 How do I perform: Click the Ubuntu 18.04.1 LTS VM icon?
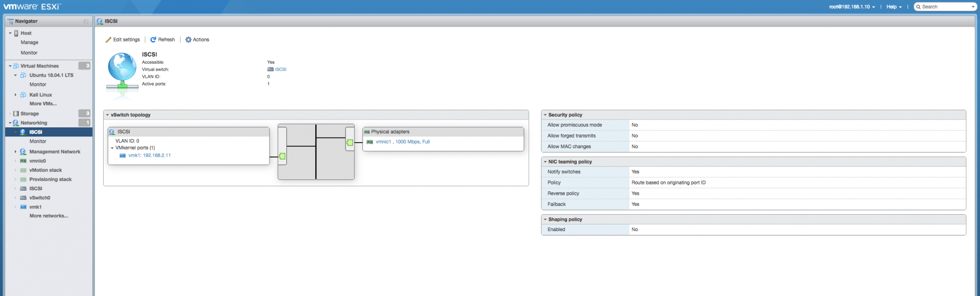pos(23,75)
